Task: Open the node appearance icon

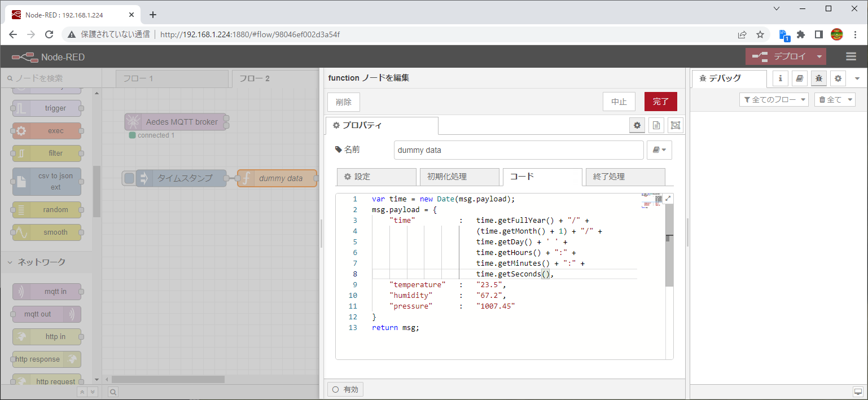Action: click(675, 125)
